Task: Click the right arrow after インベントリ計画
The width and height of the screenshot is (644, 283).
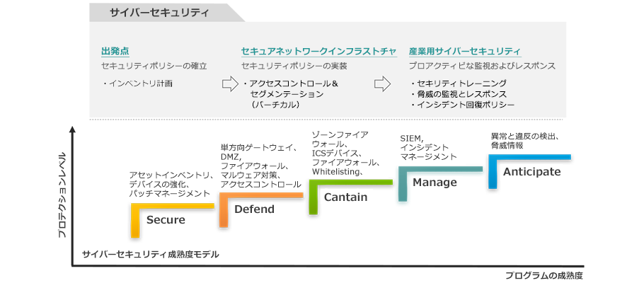Action: (x=230, y=83)
